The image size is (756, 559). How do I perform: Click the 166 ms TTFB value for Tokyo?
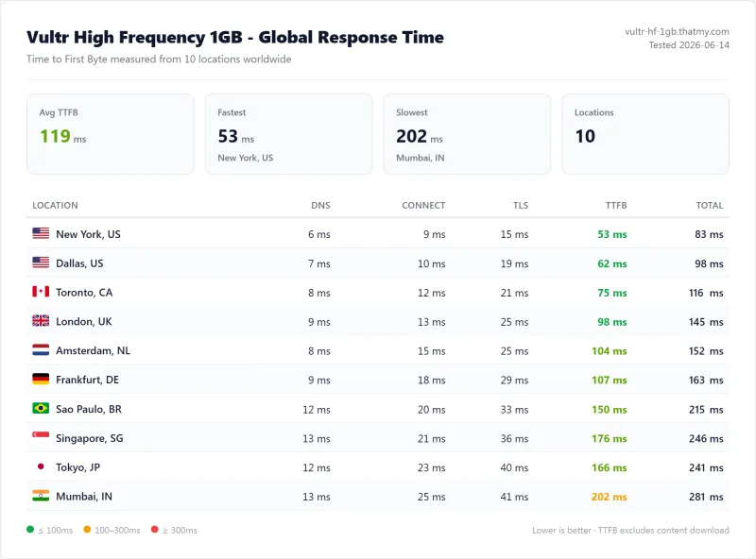point(610,467)
